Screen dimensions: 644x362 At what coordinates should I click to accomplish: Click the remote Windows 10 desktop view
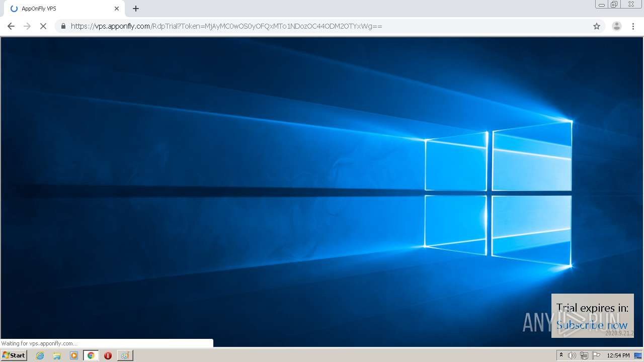(322, 192)
